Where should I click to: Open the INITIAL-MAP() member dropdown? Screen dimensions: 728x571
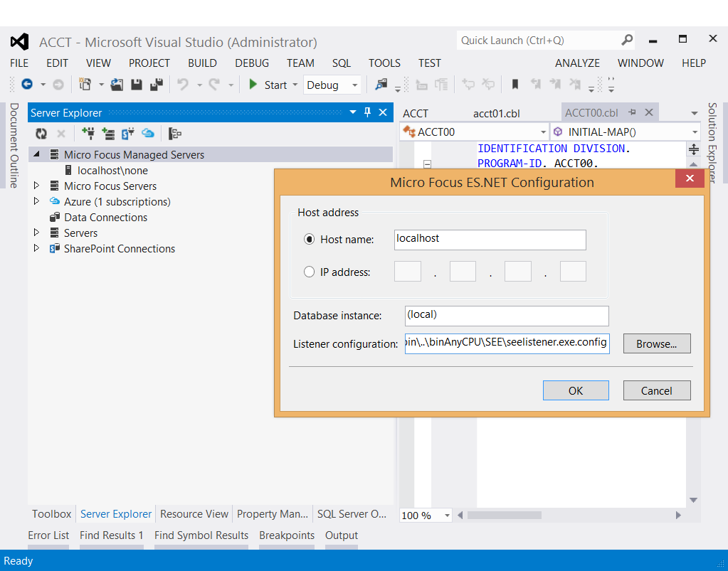[695, 132]
